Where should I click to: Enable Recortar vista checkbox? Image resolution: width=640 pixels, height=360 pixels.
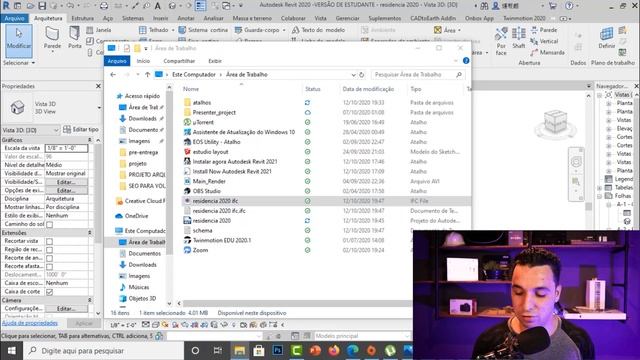click(x=49, y=241)
